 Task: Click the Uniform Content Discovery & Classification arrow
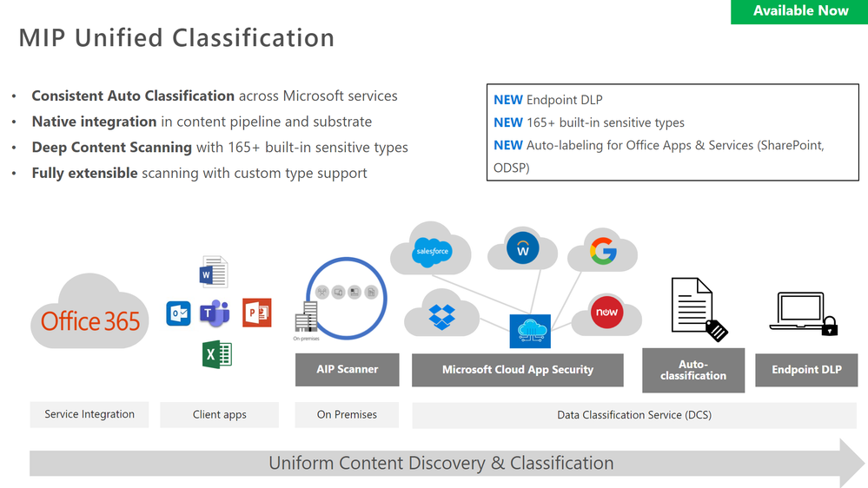[447, 463]
